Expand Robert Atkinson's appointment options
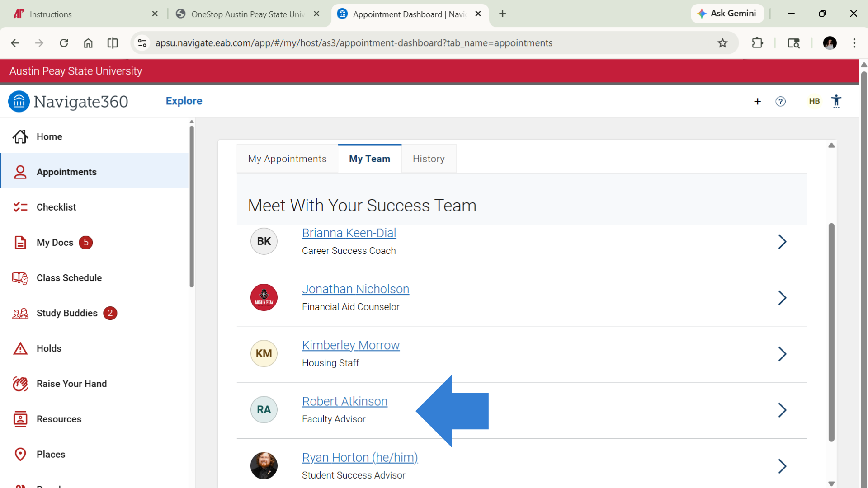This screenshot has height=488, width=868. 783,410
